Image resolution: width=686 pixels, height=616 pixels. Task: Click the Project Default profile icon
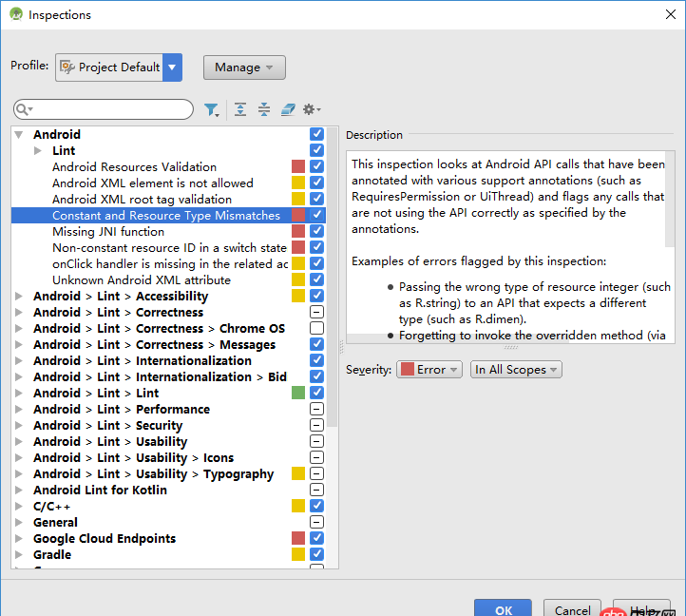tap(67, 67)
